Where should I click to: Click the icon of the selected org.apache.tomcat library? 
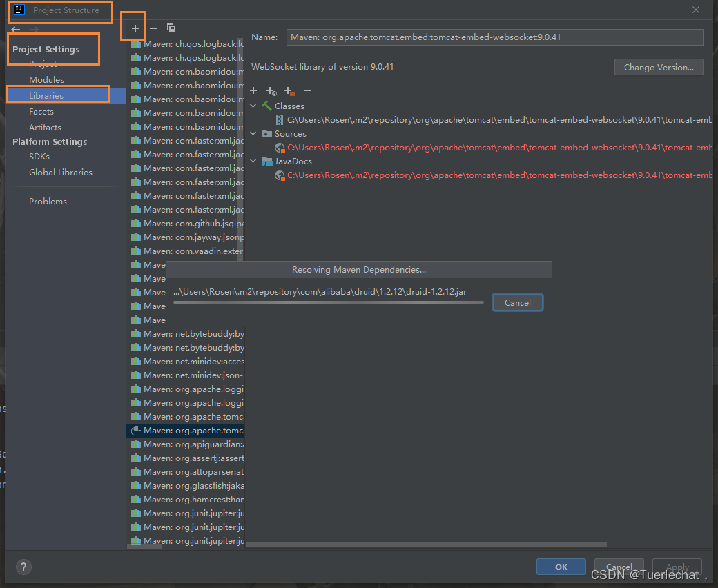(136, 430)
